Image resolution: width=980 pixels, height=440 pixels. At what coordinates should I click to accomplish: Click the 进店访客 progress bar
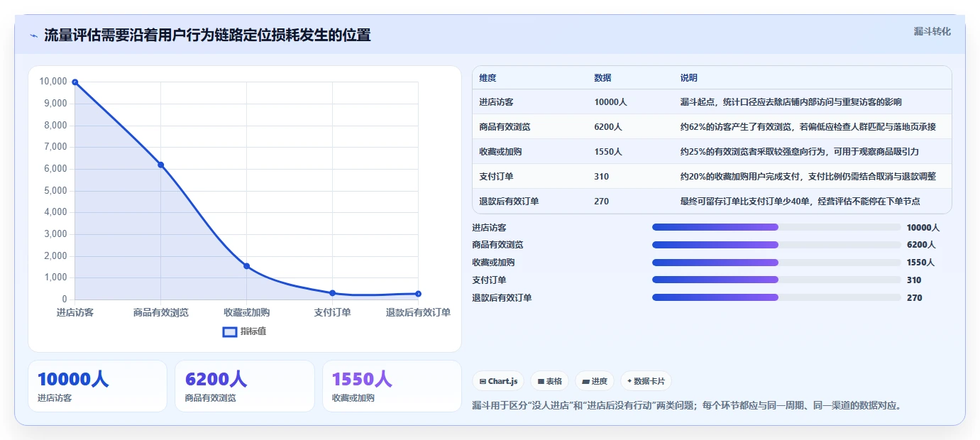point(776,227)
